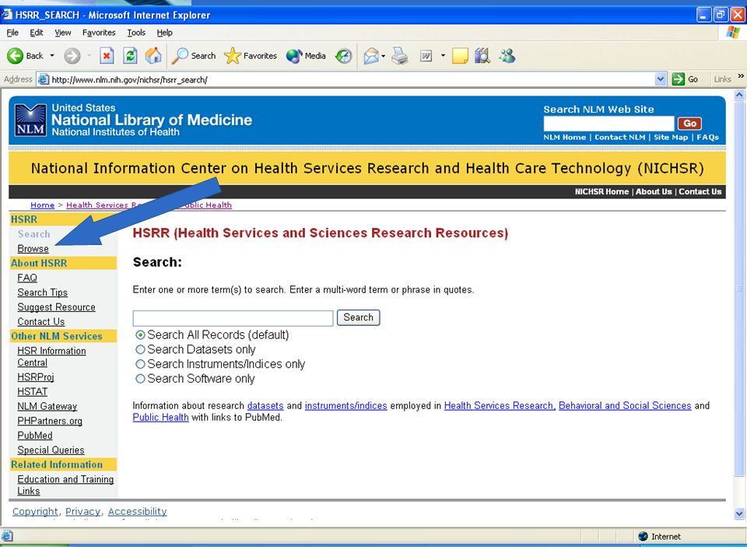The width and height of the screenshot is (747, 560).
Task: Open the Accessibility footer link
Action: point(137,512)
